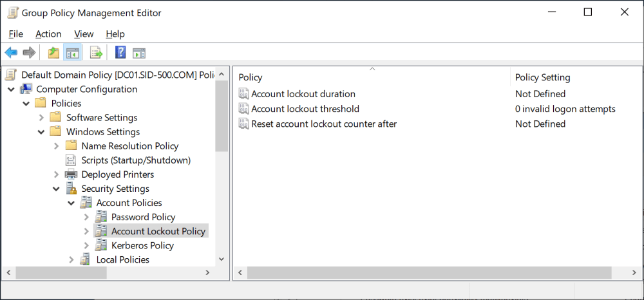This screenshot has height=300, width=644.
Task: Open Help using the blue question mark icon
Action: click(x=120, y=53)
